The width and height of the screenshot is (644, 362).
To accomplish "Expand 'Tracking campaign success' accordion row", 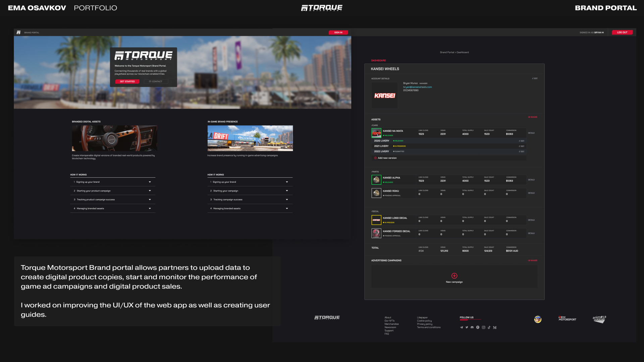I will click(250, 199).
